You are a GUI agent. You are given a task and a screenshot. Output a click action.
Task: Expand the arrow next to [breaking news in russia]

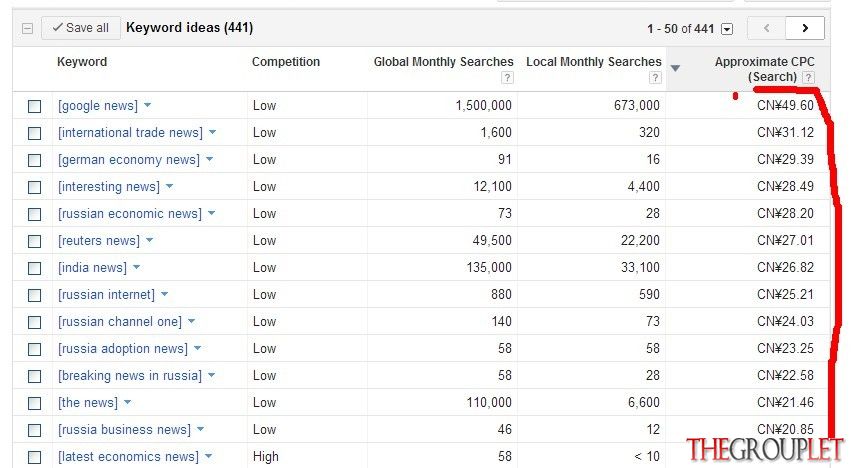click(211, 375)
